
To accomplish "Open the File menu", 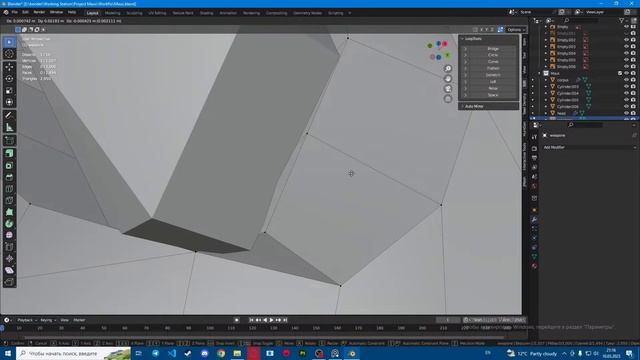I will [15, 12].
